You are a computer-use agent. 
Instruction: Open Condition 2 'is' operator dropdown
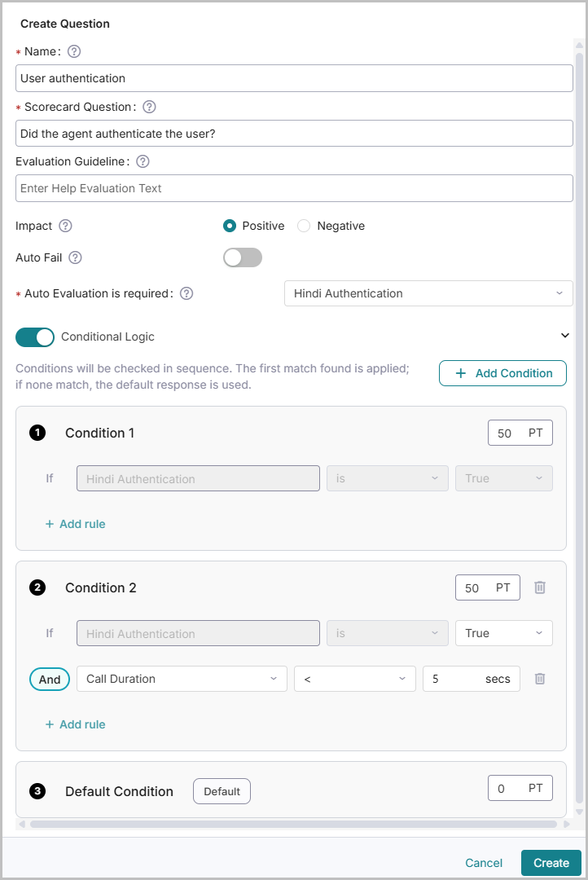point(388,633)
